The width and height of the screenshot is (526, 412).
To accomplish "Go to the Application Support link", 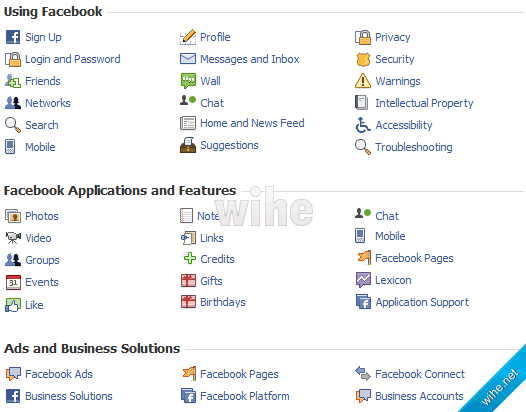I will [422, 302].
